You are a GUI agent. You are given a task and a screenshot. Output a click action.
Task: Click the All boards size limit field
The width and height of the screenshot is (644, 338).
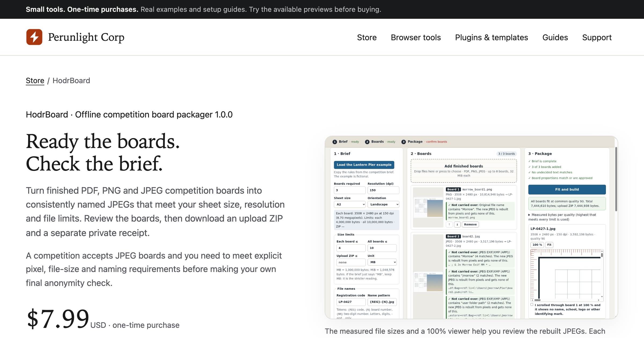(x=382, y=248)
